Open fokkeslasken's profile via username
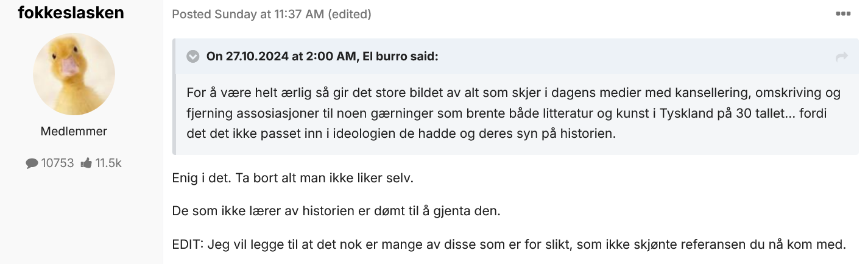 pyautogui.click(x=71, y=12)
